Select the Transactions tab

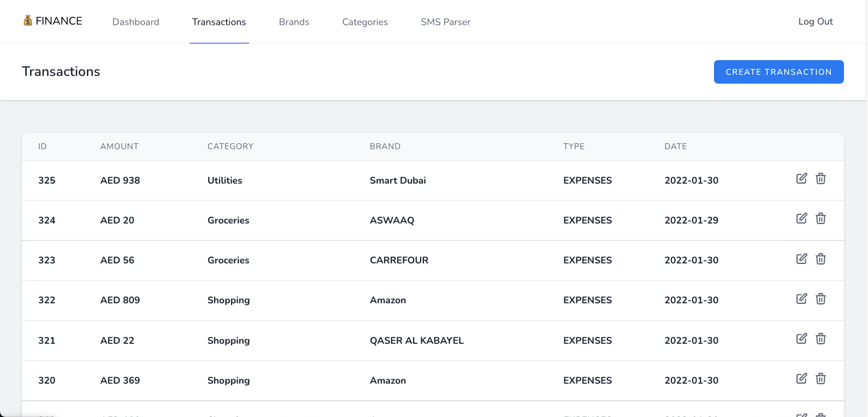tap(219, 22)
